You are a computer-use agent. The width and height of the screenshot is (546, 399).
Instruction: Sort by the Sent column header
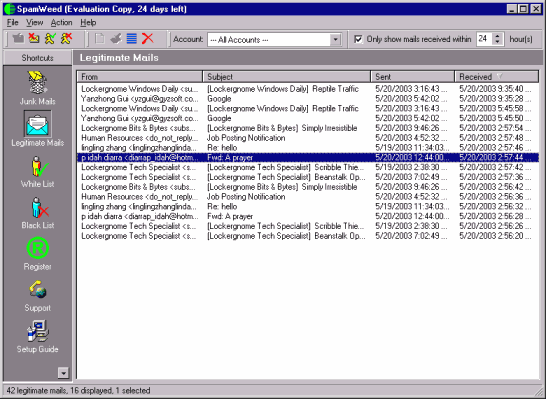[413, 77]
